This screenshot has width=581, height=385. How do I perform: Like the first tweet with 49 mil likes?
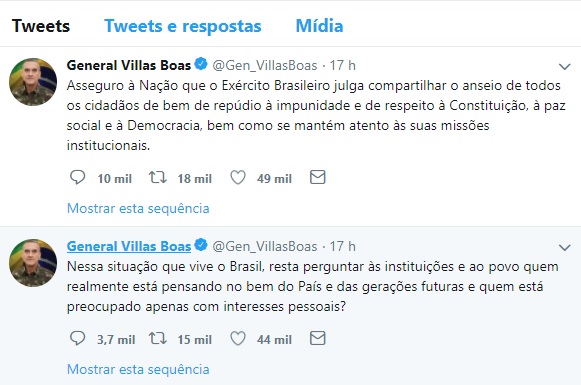[238, 177]
